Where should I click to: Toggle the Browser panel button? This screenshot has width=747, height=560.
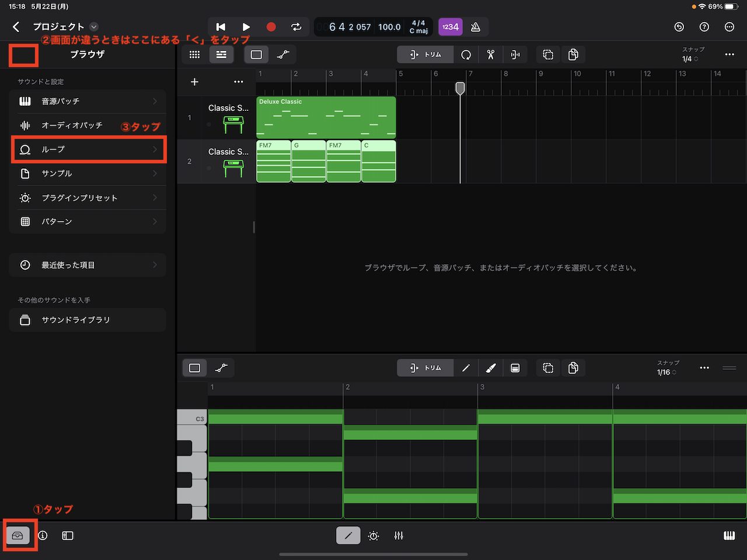pos(18,535)
